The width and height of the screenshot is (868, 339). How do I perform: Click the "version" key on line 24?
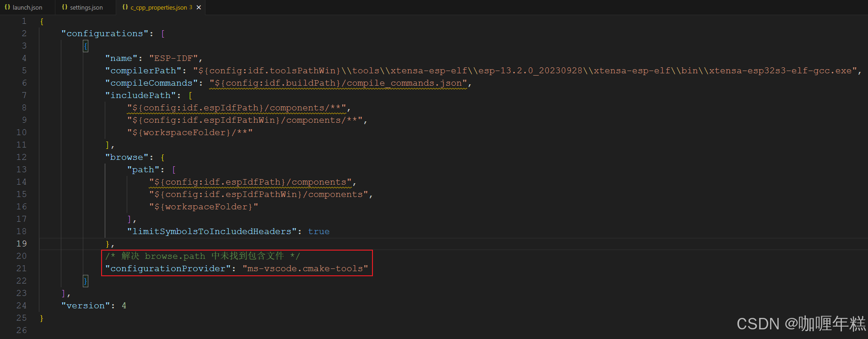click(x=86, y=306)
